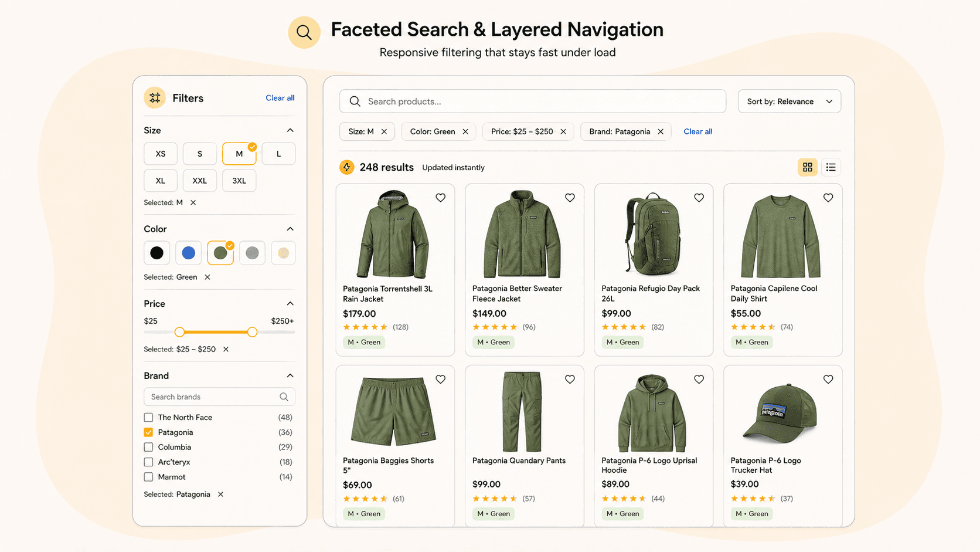Click the minimum price slider handle
Image resolution: width=980 pixels, height=552 pixels.
coord(179,332)
